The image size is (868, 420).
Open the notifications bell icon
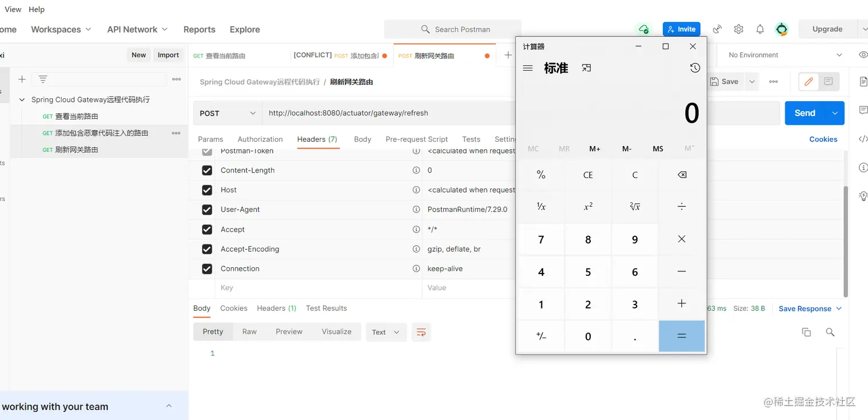point(760,29)
